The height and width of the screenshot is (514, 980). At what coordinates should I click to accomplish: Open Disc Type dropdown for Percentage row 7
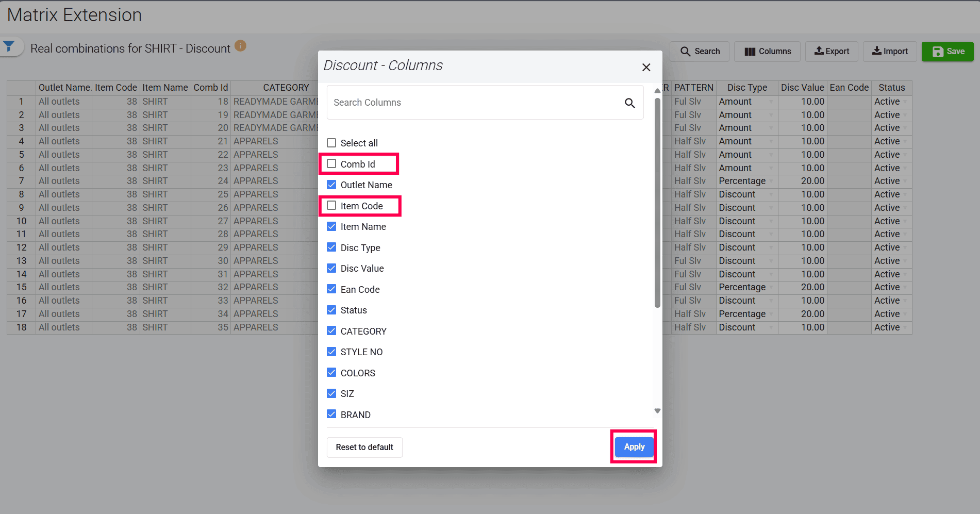[x=771, y=181]
